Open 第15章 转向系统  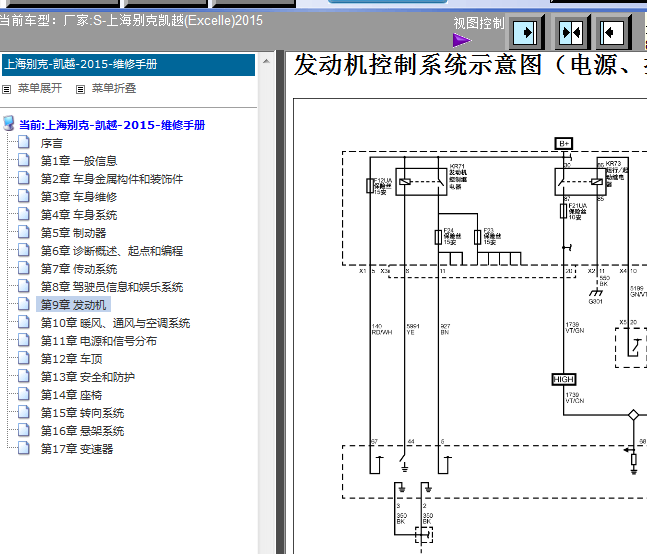[82, 413]
